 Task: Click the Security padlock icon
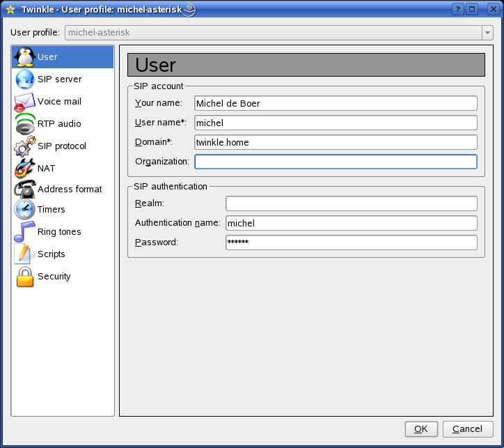point(25,277)
